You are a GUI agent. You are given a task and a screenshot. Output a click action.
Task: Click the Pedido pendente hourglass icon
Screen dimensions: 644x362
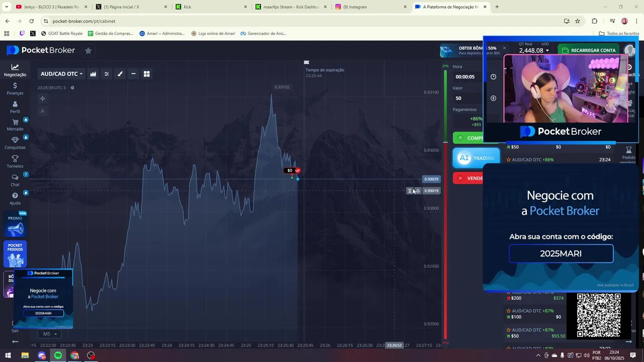(628, 150)
